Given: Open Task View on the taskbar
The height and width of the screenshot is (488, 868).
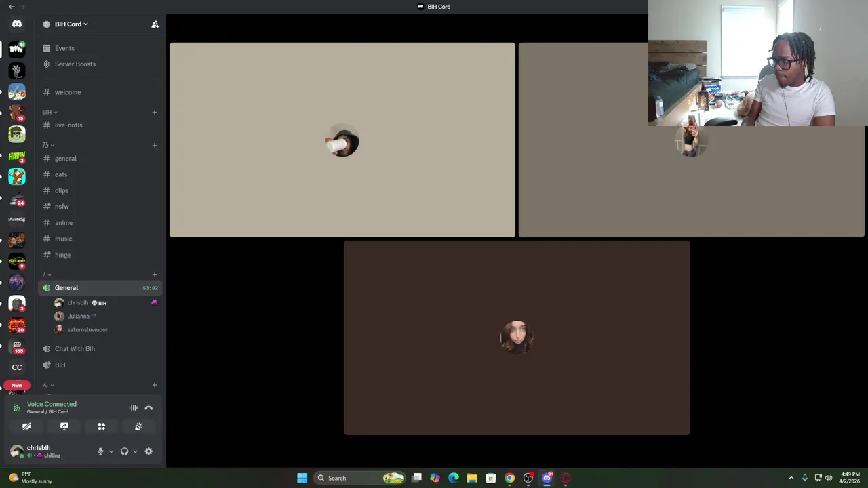Looking at the screenshot, I should (416, 478).
